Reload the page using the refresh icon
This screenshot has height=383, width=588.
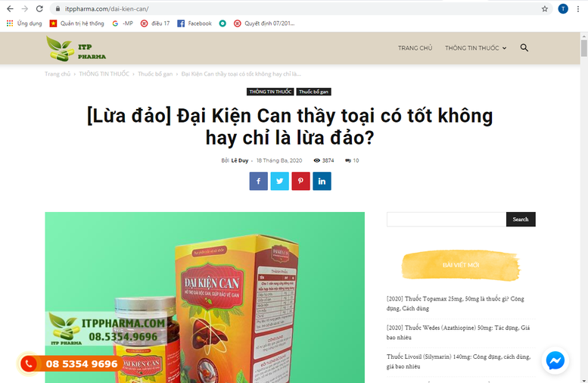coord(39,8)
